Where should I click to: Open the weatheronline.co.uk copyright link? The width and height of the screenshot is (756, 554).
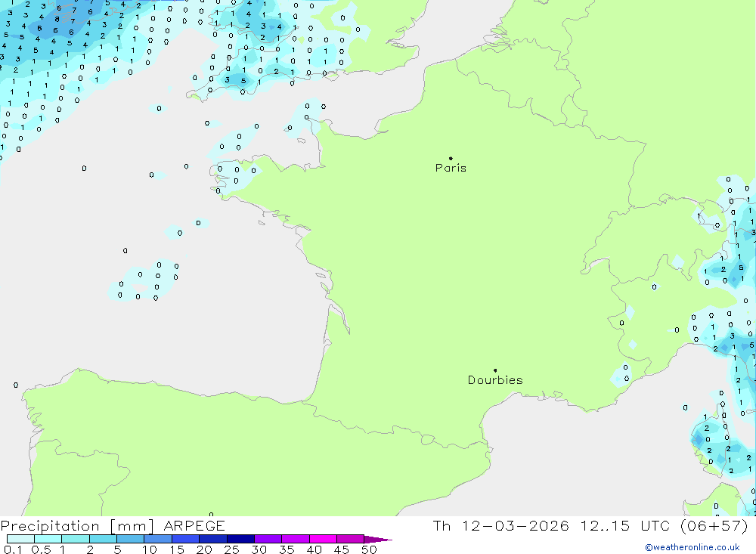click(692, 547)
